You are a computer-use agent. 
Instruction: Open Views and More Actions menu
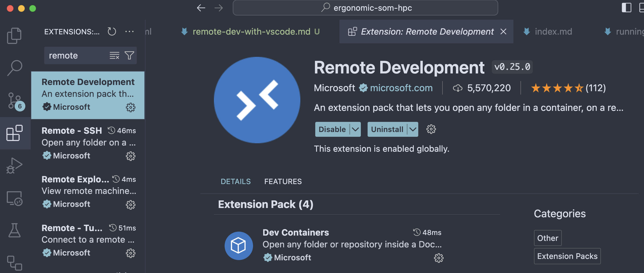pyautogui.click(x=130, y=32)
